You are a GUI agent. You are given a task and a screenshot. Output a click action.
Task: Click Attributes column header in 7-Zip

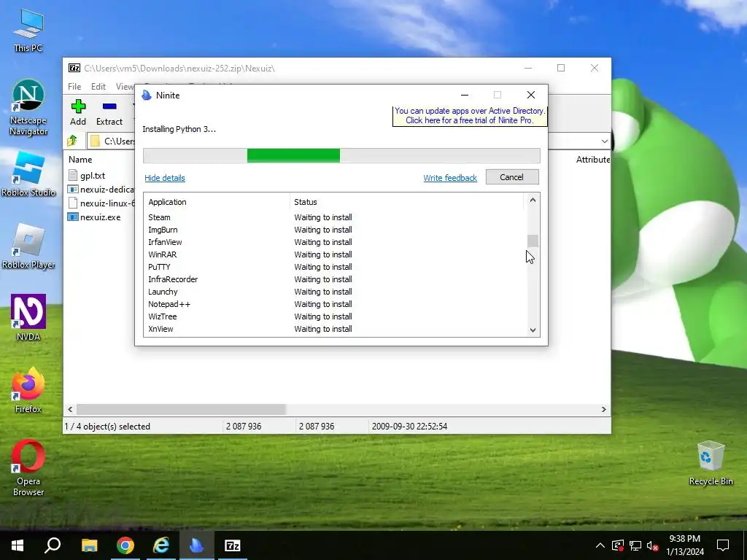(x=592, y=160)
